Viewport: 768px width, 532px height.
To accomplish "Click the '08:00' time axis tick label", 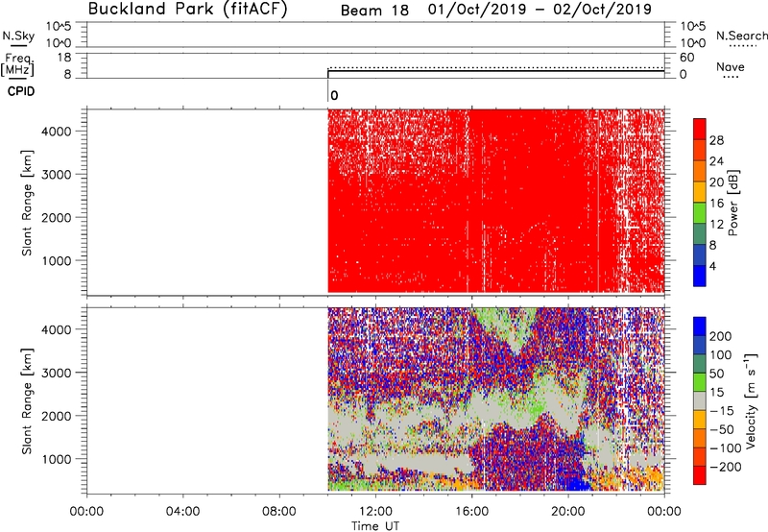I will [279, 512].
